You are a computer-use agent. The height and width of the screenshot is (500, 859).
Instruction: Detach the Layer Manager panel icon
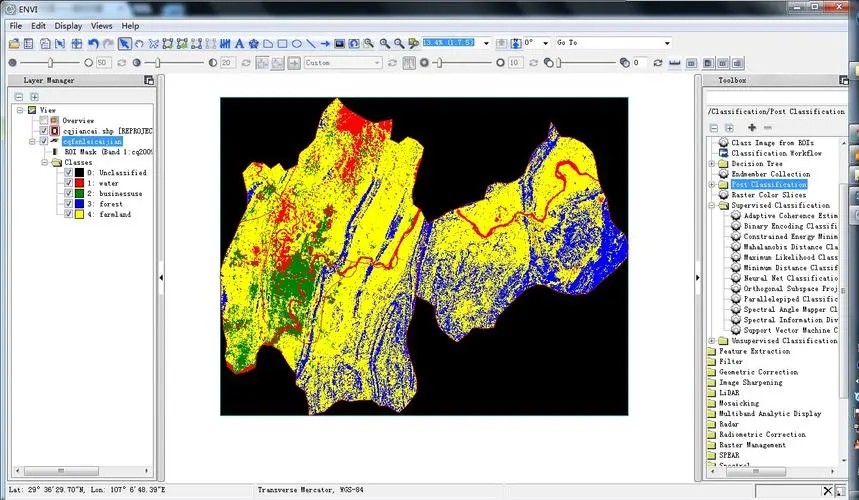pos(149,80)
